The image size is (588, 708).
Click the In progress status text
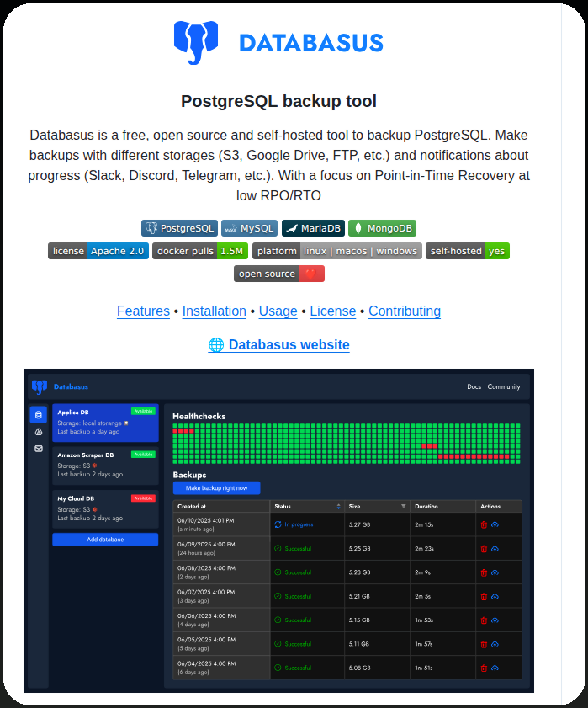tap(299, 524)
